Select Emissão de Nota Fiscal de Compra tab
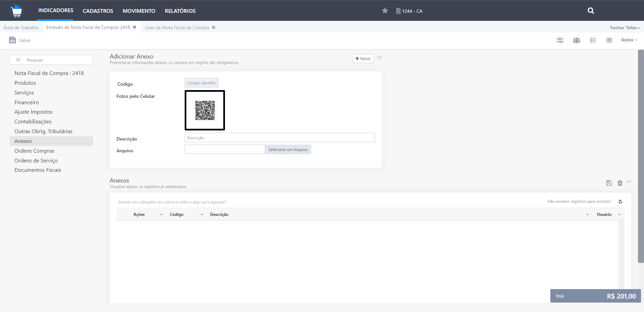Image resolution: width=644 pixels, height=312 pixels. coord(88,27)
